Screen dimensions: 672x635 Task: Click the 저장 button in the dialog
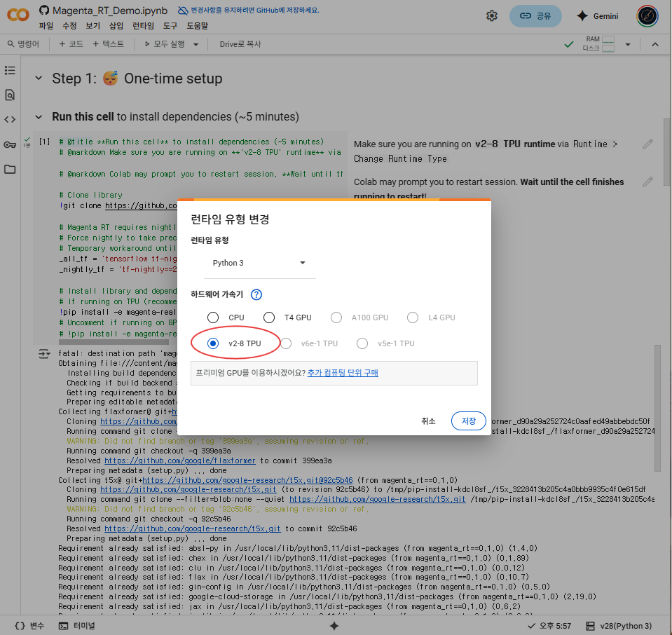(468, 421)
